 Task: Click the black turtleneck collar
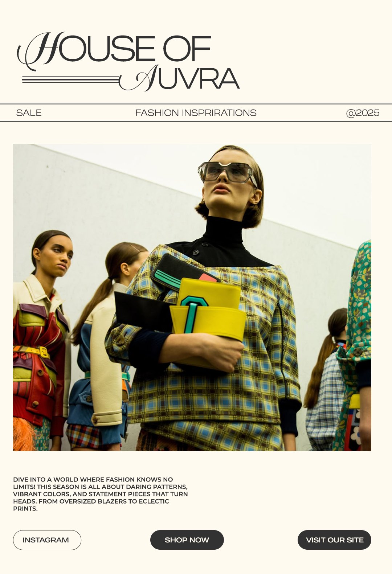click(x=223, y=232)
